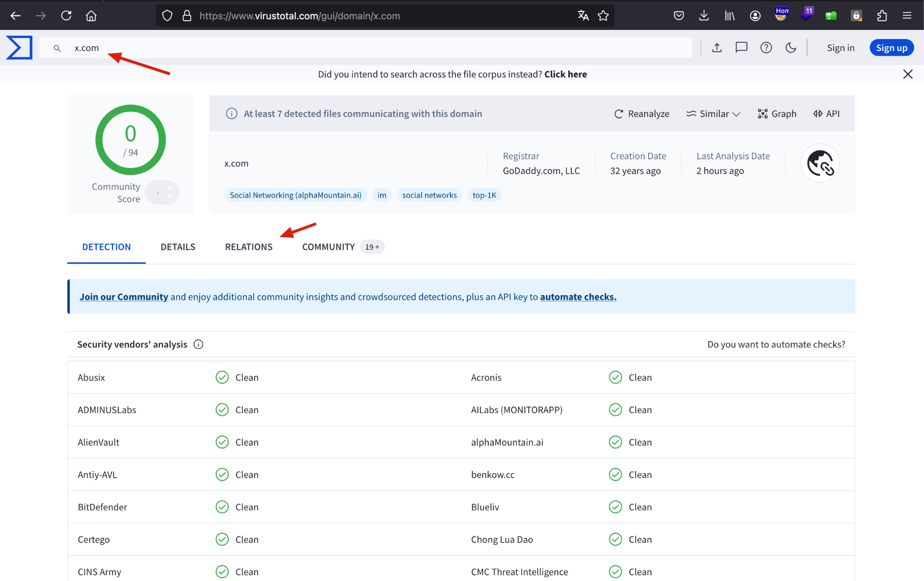The image size is (924, 581).
Task: Bookmark this page with star icon
Action: point(603,16)
